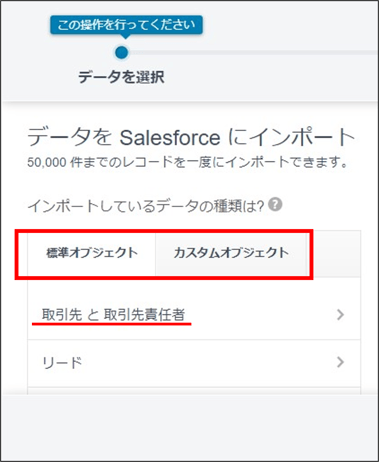Click the 50,000 件までのレコード description text

pos(187,162)
